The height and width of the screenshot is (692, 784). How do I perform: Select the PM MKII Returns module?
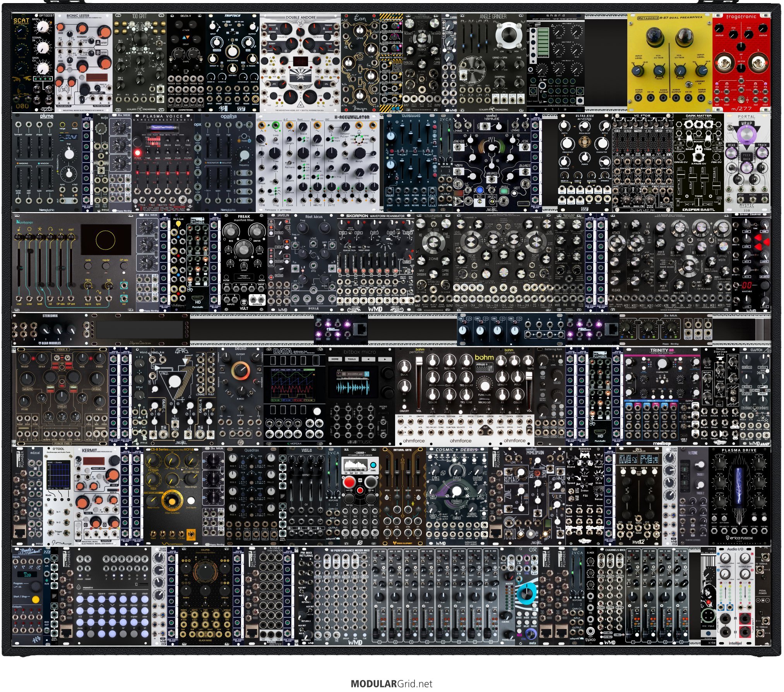point(306,596)
